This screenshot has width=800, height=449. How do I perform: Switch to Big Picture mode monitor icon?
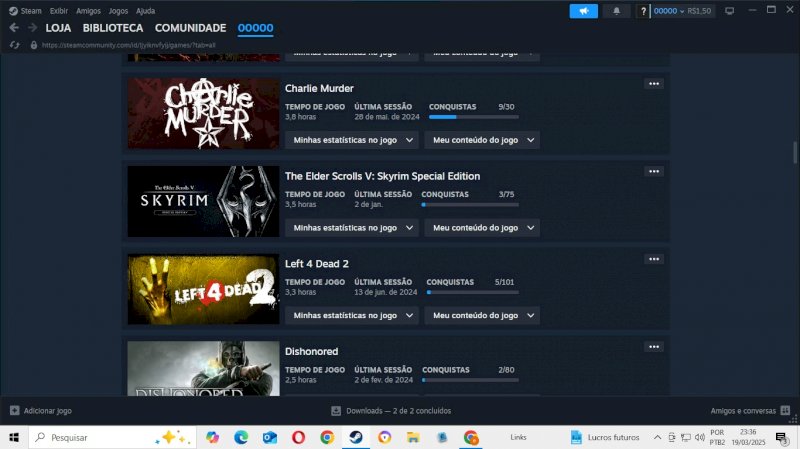[x=730, y=11]
